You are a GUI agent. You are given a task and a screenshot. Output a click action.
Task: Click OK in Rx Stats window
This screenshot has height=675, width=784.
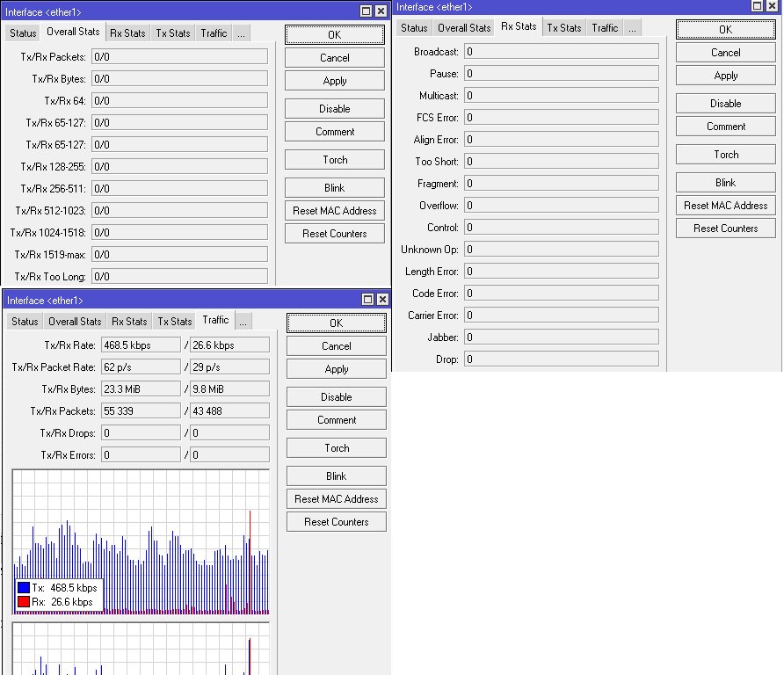point(725,30)
